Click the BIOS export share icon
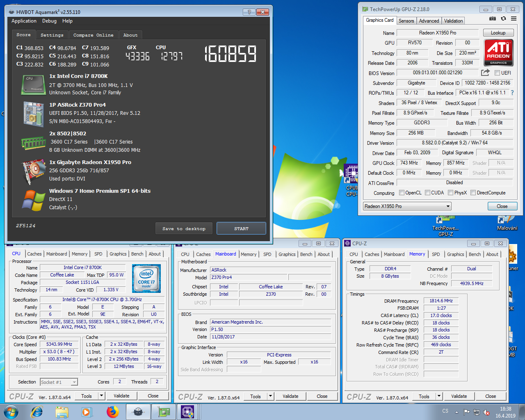Viewport: 525px width, 420px height. pyautogui.click(x=485, y=73)
